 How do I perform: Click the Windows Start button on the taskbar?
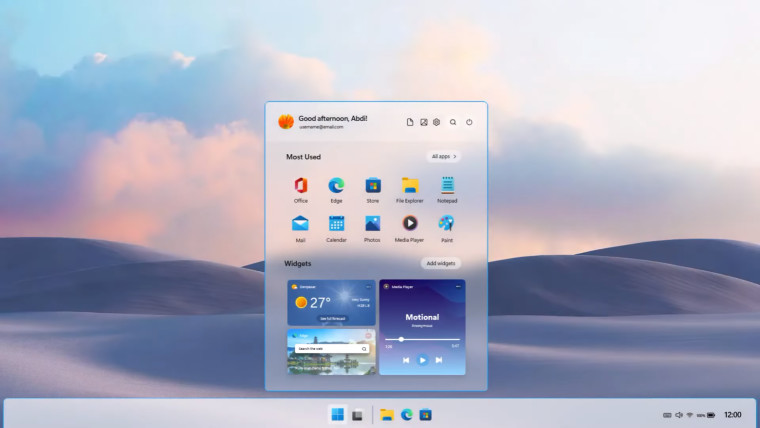coord(338,415)
